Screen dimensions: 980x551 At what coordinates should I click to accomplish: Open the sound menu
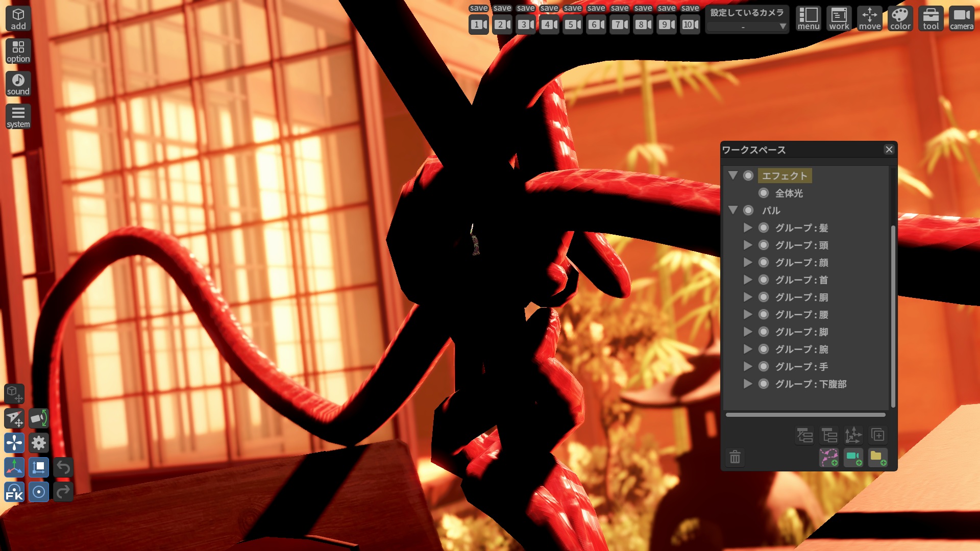(18, 84)
